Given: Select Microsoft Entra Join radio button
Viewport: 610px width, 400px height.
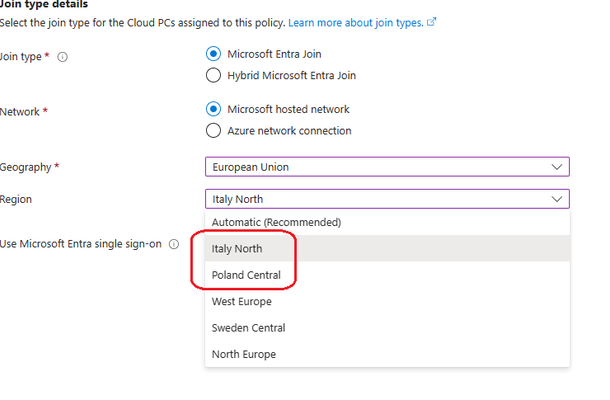Looking at the screenshot, I should pyautogui.click(x=213, y=54).
